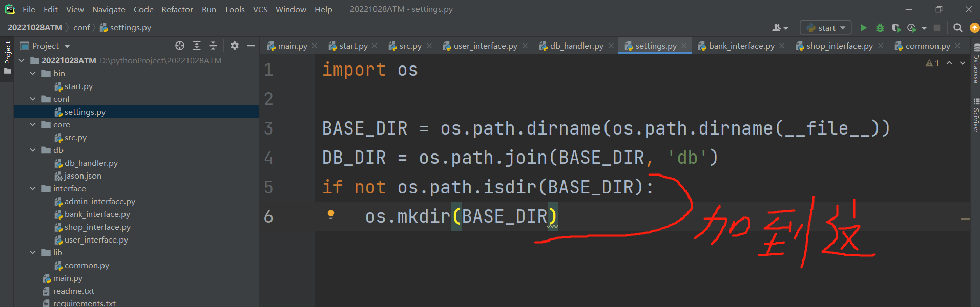Close the settings.py tab
The height and width of the screenshot is (307, 980).
(x=684, y=46)
